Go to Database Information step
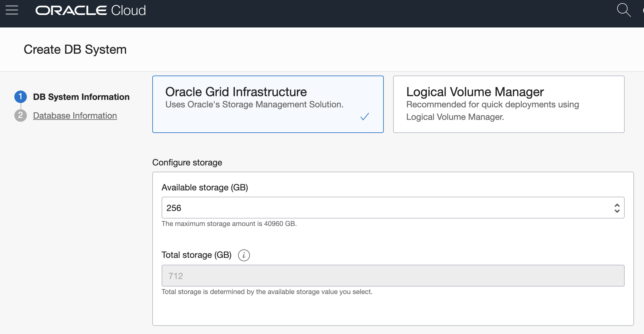This screenshot has width=644, height=334. [75, 115]
